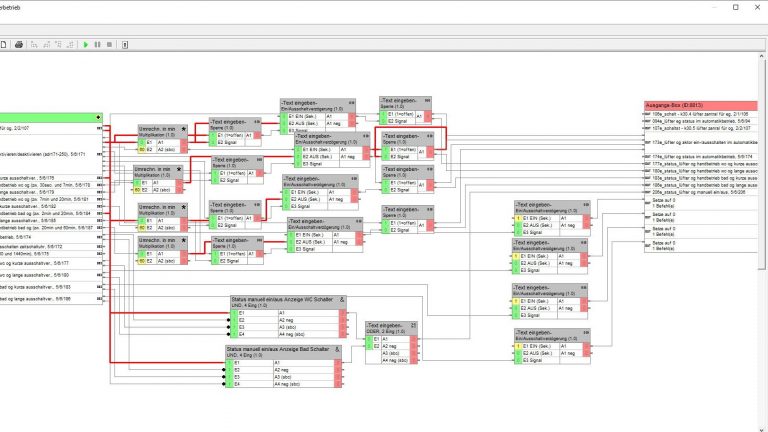Click the icon right of the stop button
Screen dimensions: 768x432
(124, 45)
